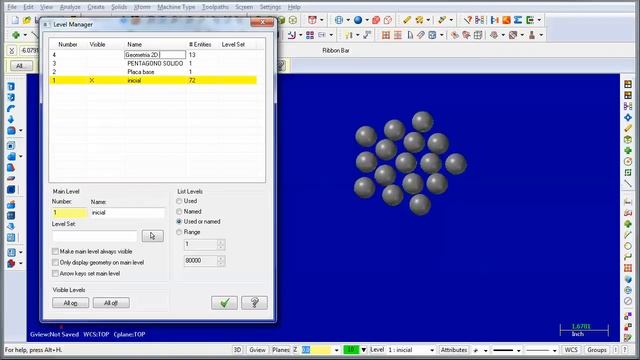Click the blue down-arrow solid icon
640x360 pixels.
point(11,119)
